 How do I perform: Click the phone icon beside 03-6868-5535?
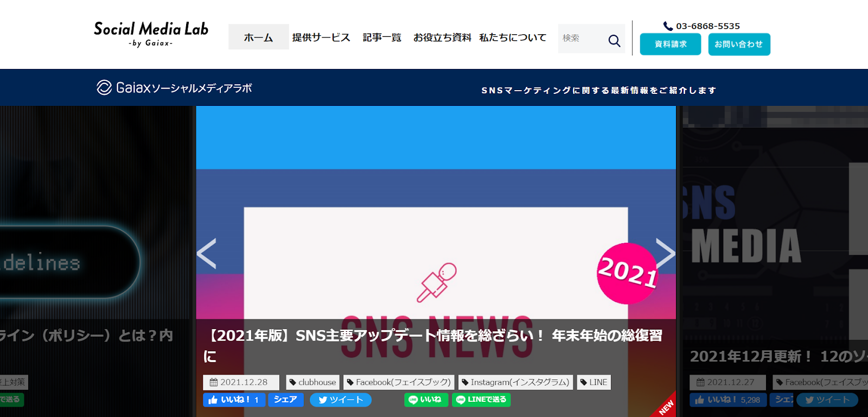click(668, 26)
